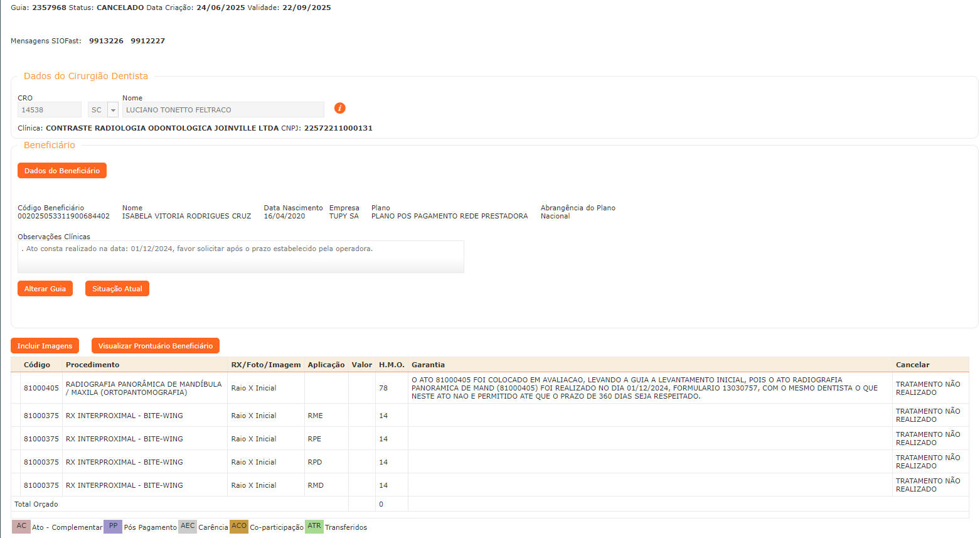Click clinic name Contraste Radiologia Odontologica
Viewport: 980px width, 538px height.
[162, 128]
